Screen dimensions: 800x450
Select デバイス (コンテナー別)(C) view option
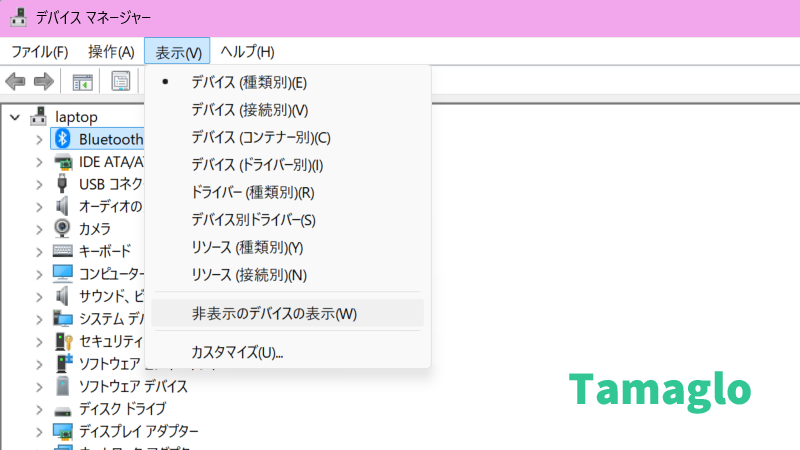pos(288,137)
